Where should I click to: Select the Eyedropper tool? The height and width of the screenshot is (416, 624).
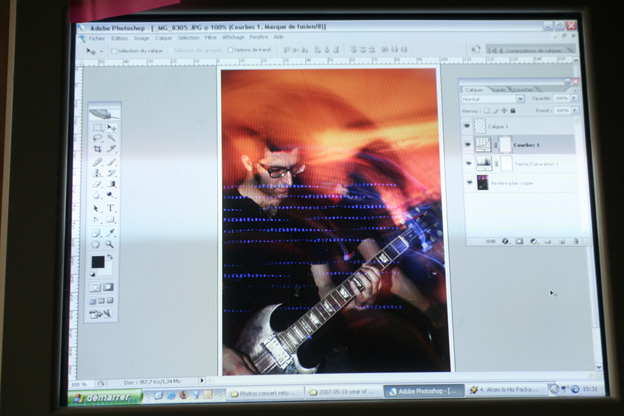coord(110,232)
